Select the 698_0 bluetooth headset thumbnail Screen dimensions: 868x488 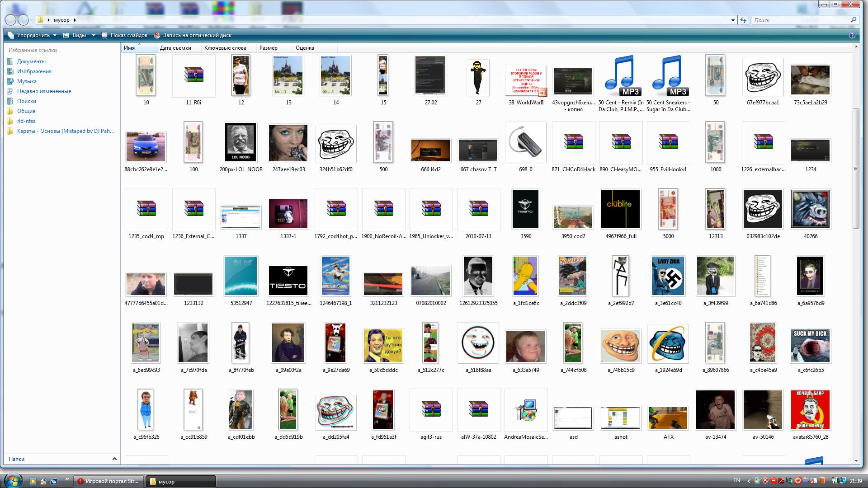click(526, 142)
